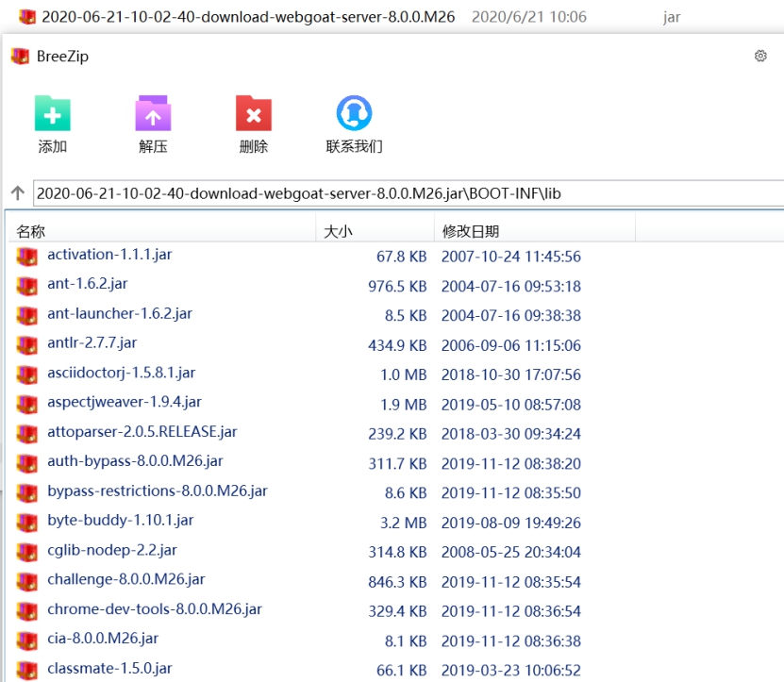This screenshot has height=682, width=784.
Task: Click file name auth-bypass-8.0.0.M26.jar
Action: point(136,461)
